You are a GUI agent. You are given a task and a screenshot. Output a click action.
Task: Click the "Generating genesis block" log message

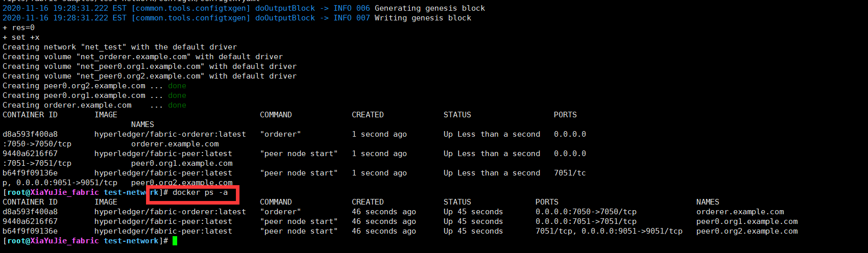(x=429, y=8)
